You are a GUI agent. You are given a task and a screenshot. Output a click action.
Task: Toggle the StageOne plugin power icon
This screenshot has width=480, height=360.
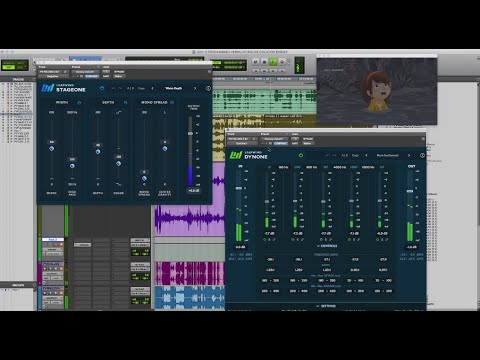coord(102,88)
